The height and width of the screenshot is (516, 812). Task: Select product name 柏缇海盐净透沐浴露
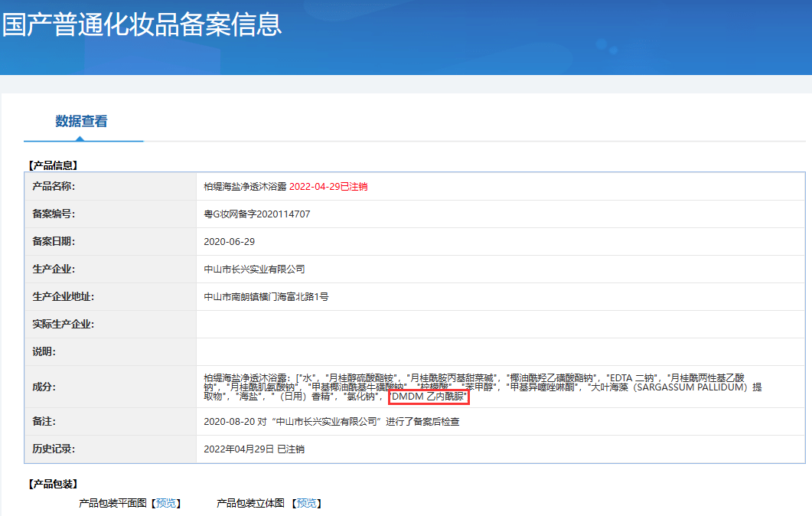coord(245,187)
